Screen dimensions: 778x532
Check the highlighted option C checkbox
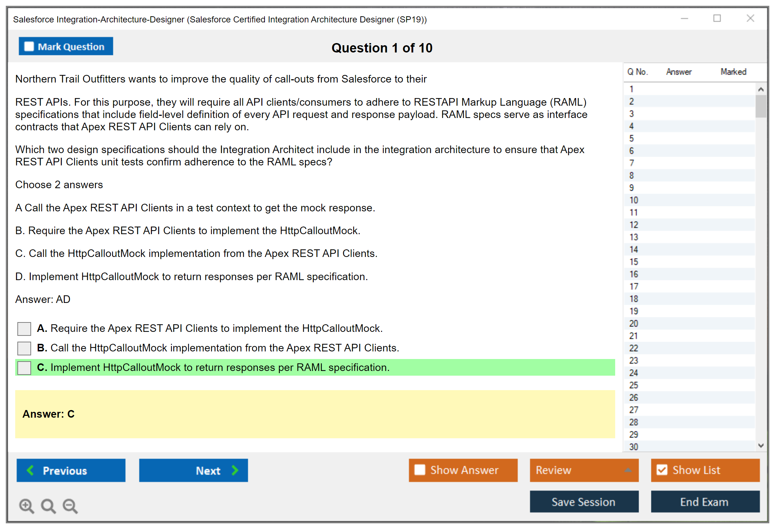click(24, 368)
